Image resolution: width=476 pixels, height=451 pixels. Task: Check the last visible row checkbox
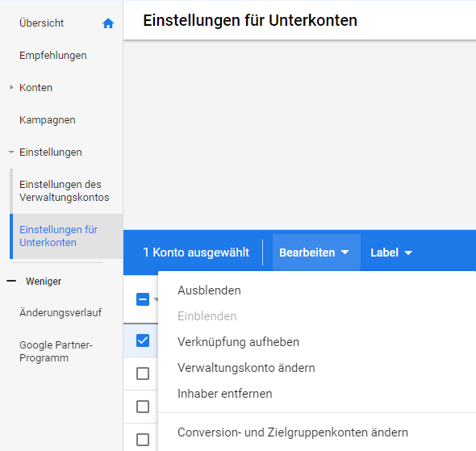(x=143, y=440)
